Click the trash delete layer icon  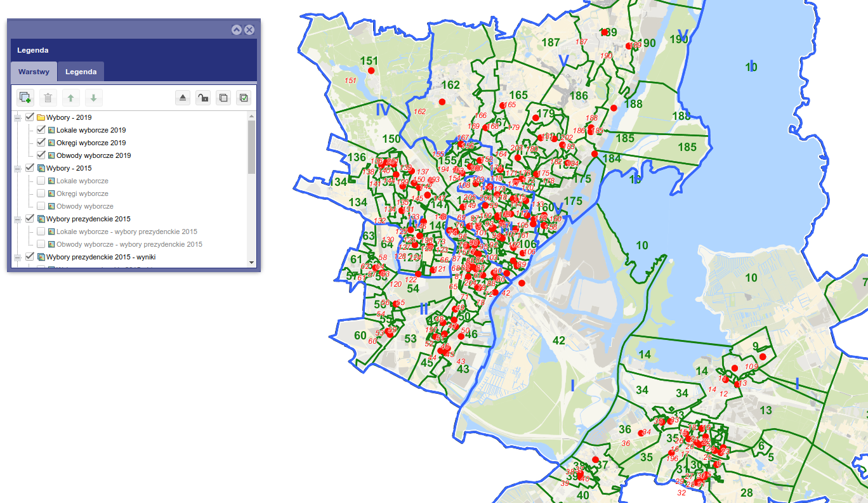48,98
